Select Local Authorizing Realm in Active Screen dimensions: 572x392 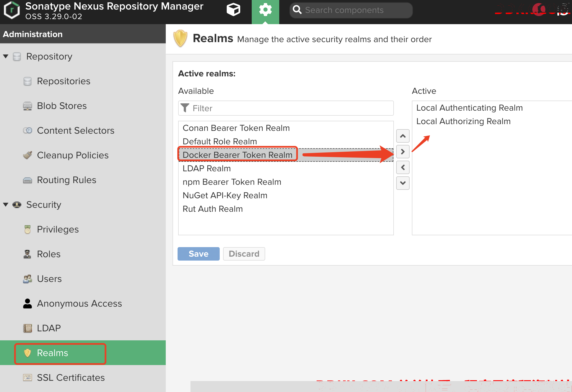click(x=492, y=121)
